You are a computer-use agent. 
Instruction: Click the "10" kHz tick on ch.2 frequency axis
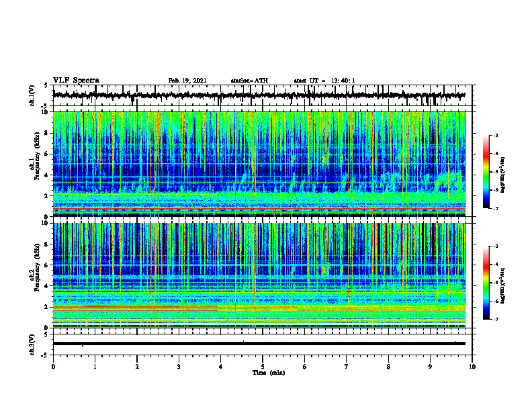(x=46, y=223)
